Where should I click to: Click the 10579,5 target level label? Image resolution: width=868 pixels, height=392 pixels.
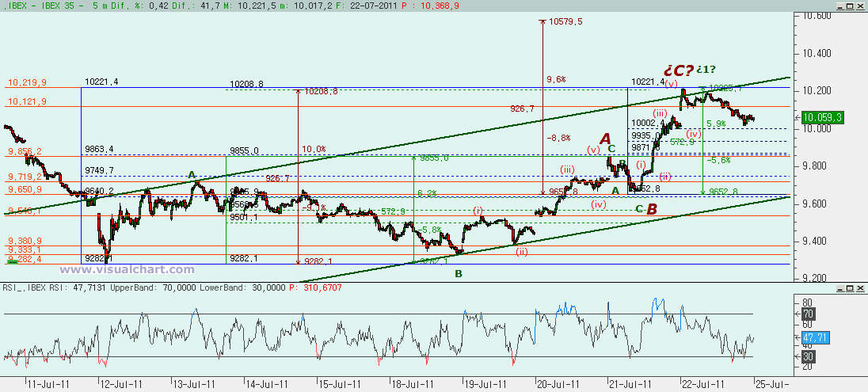point(565,21)
